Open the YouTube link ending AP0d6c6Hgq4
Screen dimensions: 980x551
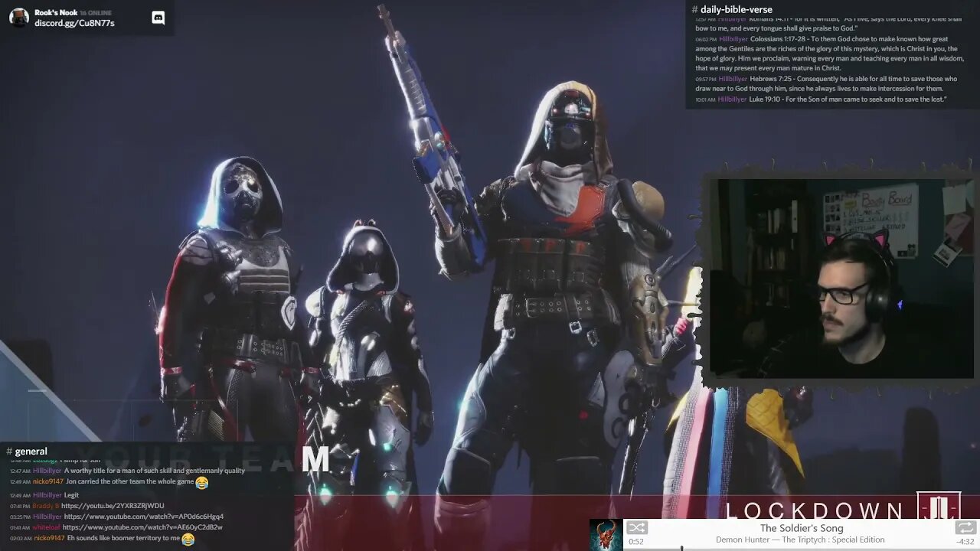[x=144, y=517]
